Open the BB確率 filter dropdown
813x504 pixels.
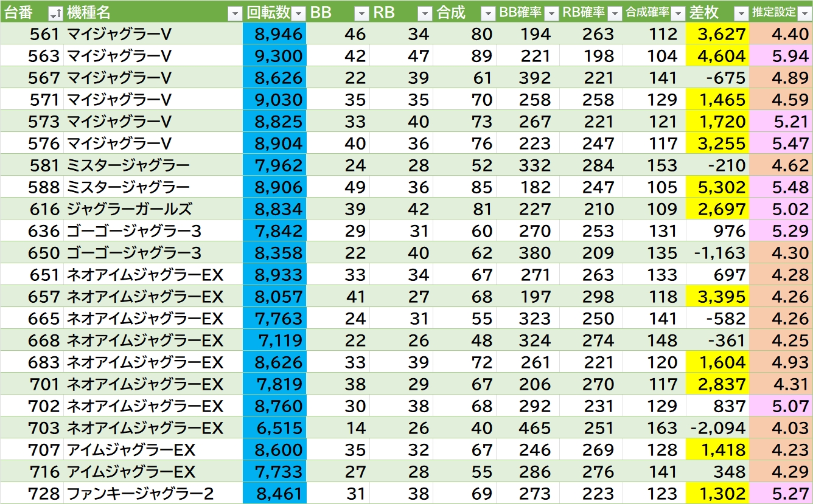pyautogui.click(x=551, y=13)
